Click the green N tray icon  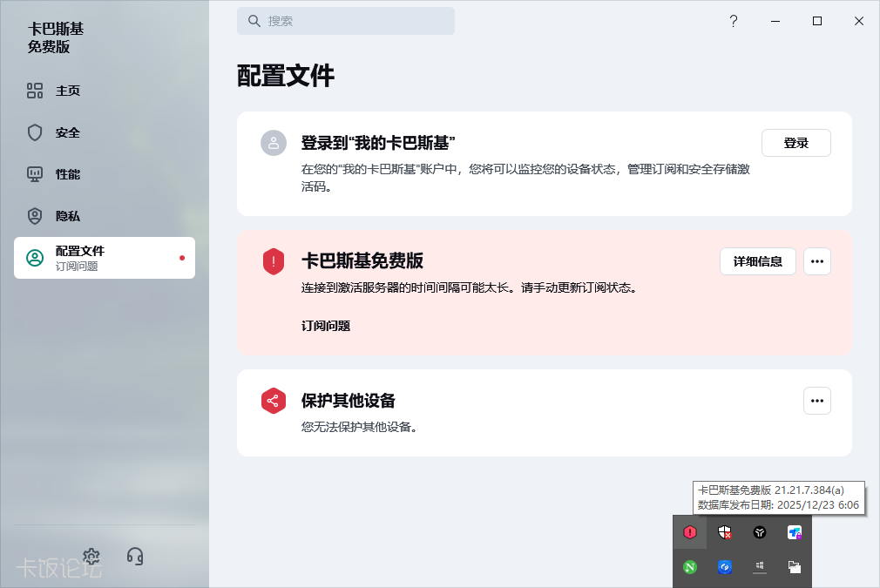(690, 567)
